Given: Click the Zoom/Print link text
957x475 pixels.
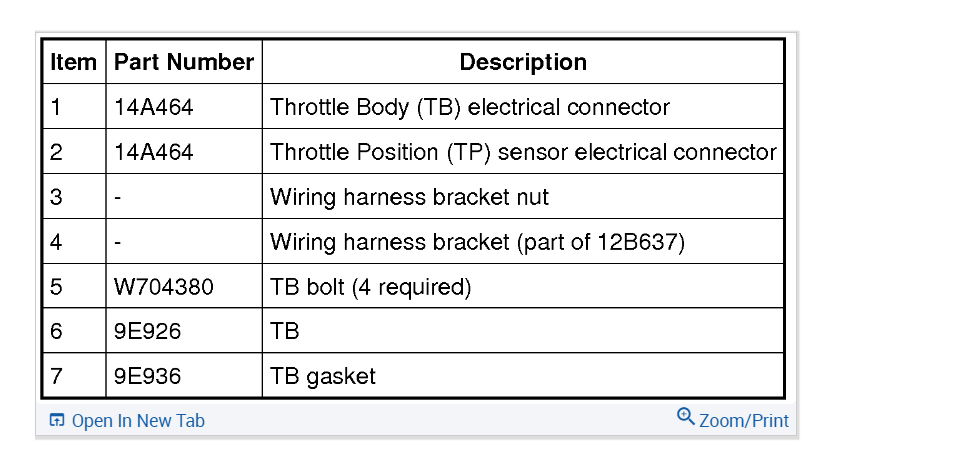Looking at the screenshot, I should coord(743,421).
